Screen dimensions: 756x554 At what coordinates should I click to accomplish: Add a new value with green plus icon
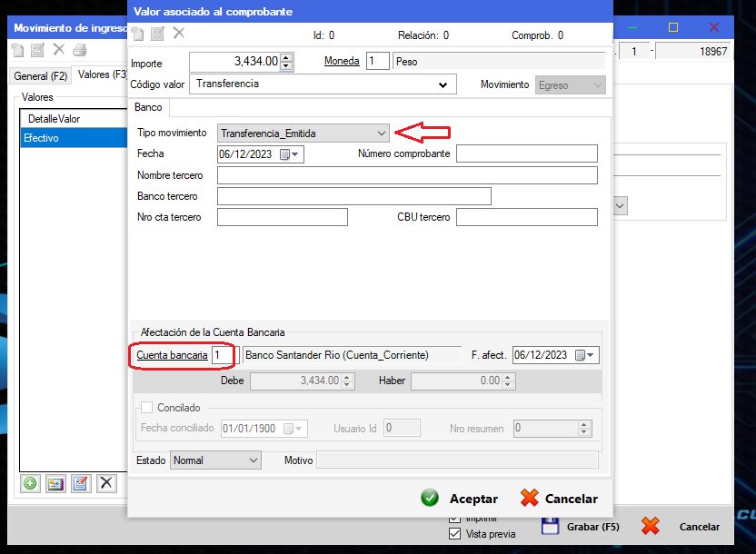tap(30, 483)
